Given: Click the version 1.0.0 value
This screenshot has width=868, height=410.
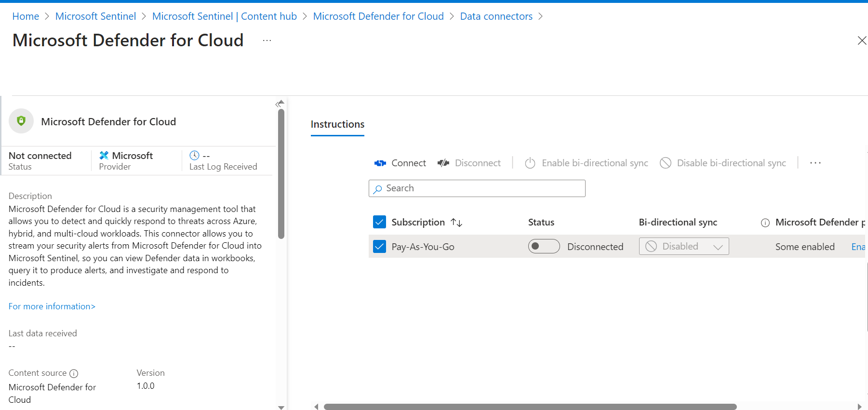Looking at the screenshot, I should pos(146,386).
